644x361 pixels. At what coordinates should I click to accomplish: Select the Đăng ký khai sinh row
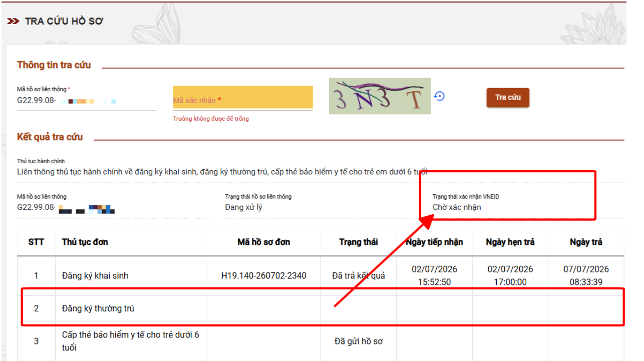[320, 275]
